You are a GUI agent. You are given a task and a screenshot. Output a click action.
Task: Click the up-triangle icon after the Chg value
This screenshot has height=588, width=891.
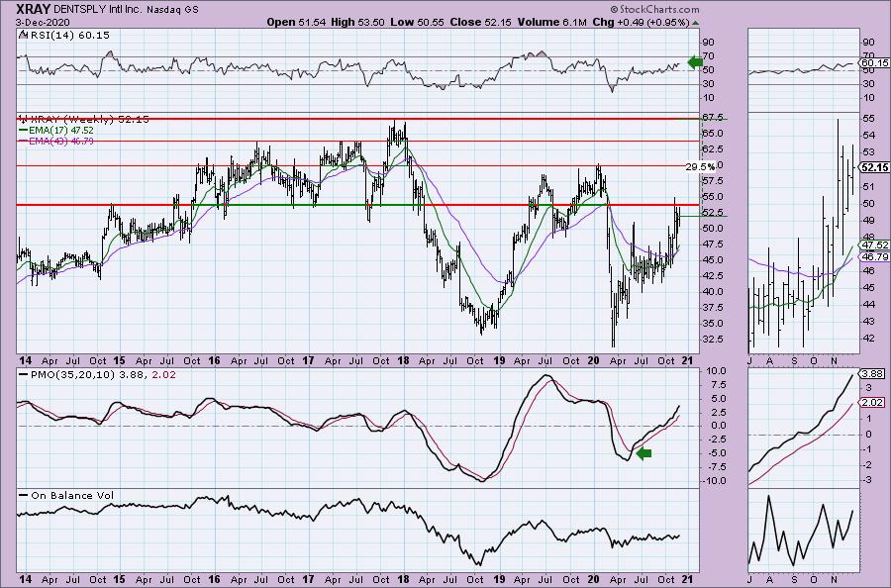click(696, 23)
